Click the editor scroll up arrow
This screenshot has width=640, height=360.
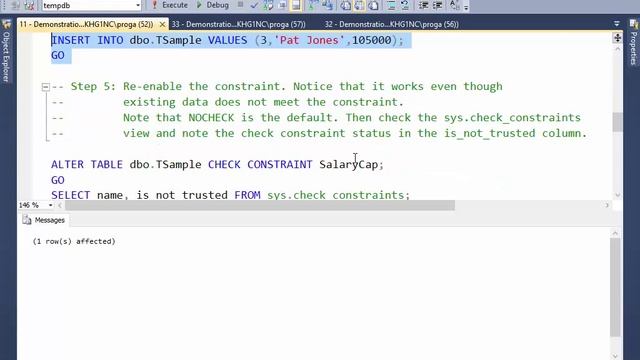point(618,49)
